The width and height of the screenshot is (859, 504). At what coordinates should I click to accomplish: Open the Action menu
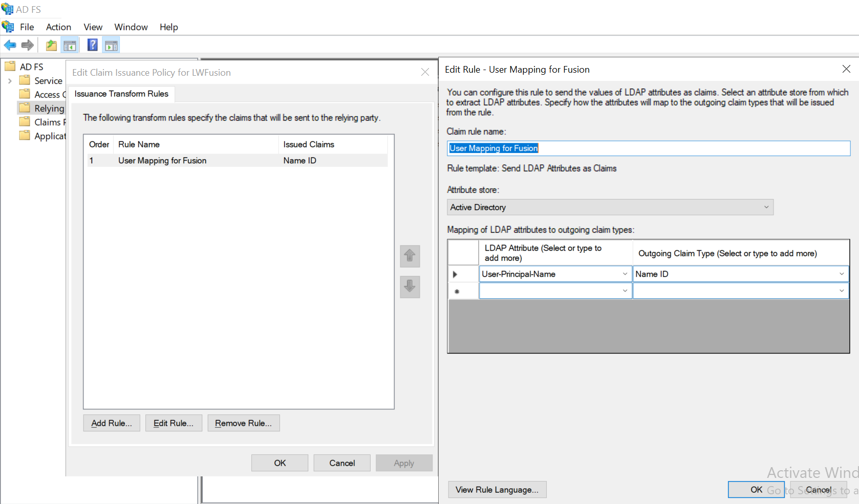[x=58, y=27]
